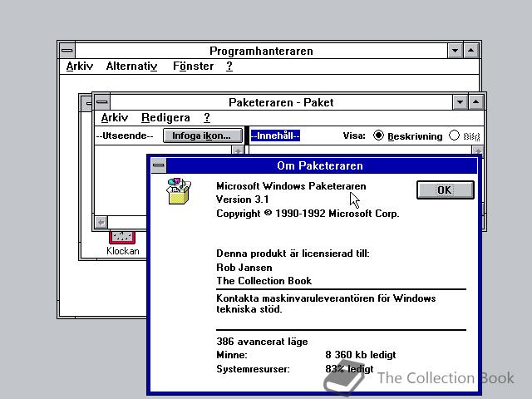
Task: Confirm the Om Paketeraren dialog with OK
Action: tap(446, 190)
